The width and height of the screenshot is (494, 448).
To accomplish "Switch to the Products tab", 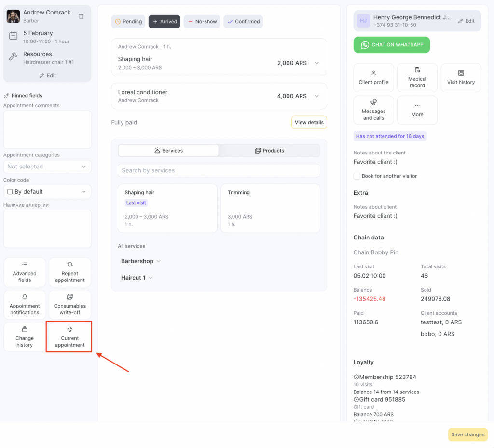I will point(269,151).
